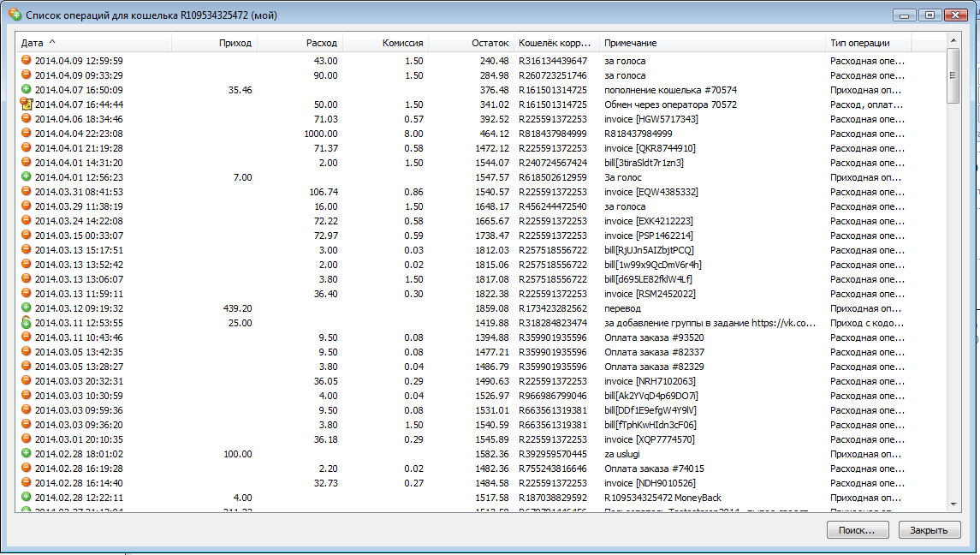The image size is (980, 555).
Task: Sort by the Кошелёк корр... column header
Action: coord(556,43)
